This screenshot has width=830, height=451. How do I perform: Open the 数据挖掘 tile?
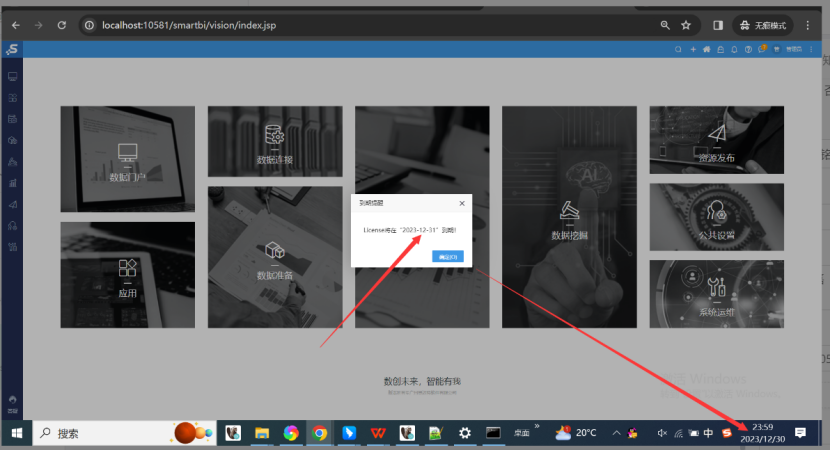(569, 217)
